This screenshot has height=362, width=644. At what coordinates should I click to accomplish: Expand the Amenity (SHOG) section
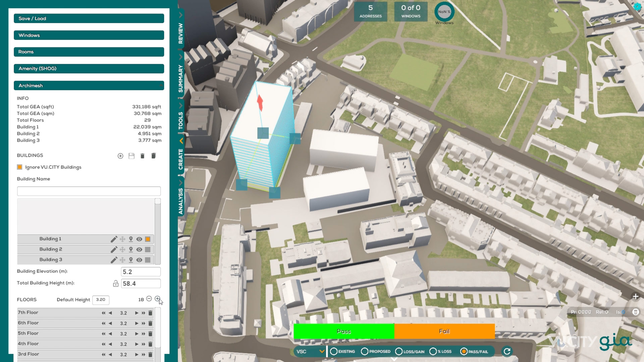click(x=89, y=68)
